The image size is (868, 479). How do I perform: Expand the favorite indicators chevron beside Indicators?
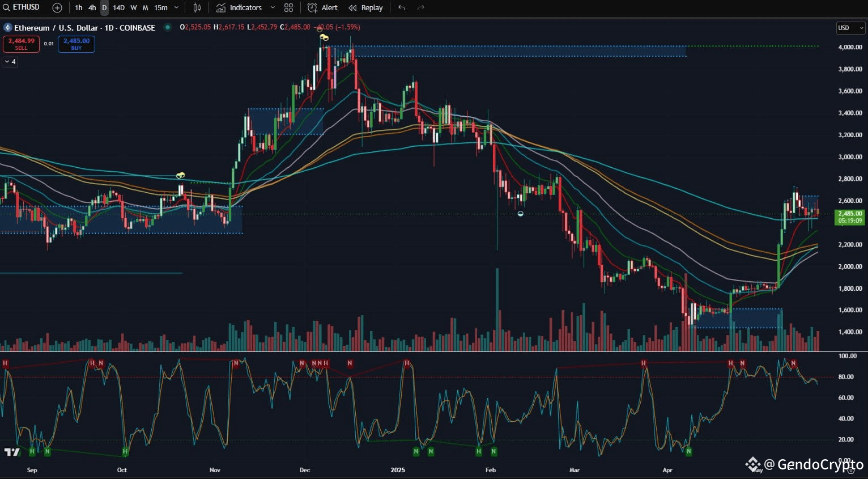click(273, 8)
